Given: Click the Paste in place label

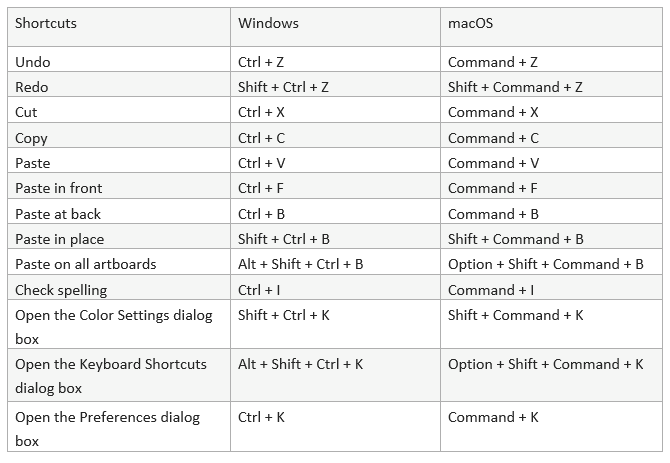Looking at the screenshot, I should pos(59,239).
